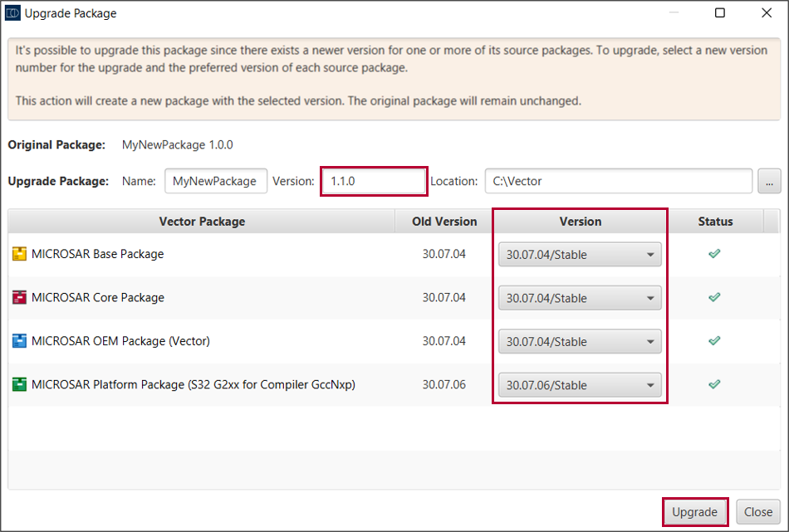789x532 pixels.
Task: Click old version 30.07.04 of OEM Package
Action: point(444,341)
